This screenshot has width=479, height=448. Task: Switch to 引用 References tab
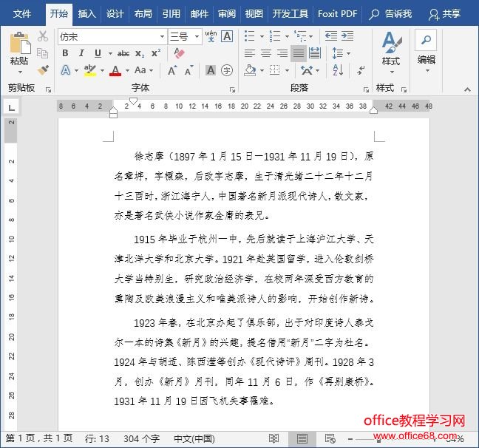click(171, 14)
